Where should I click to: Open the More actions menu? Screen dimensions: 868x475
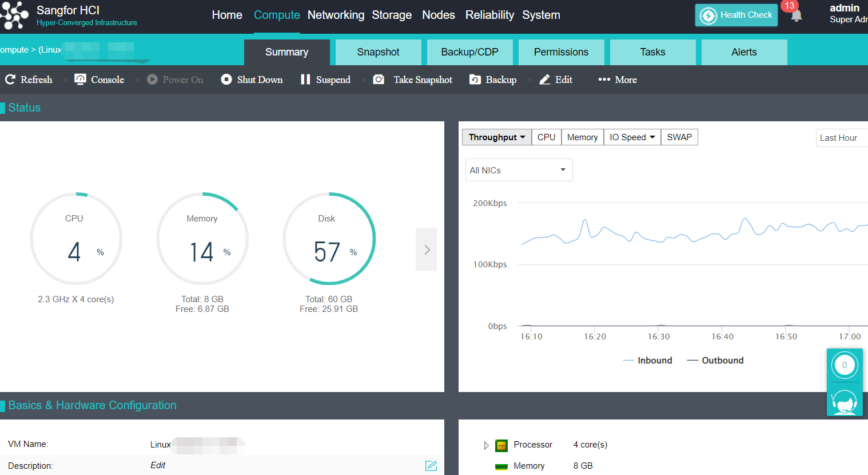618,80
